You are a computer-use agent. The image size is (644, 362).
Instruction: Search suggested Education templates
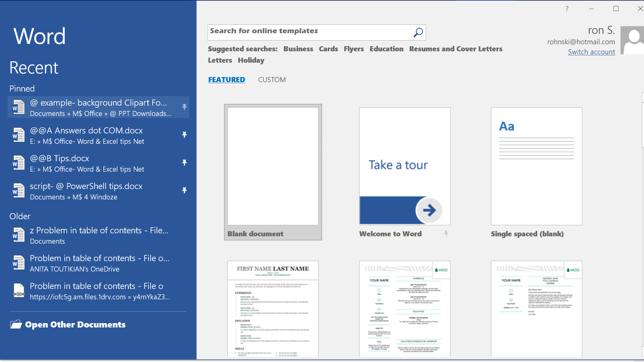386,49
